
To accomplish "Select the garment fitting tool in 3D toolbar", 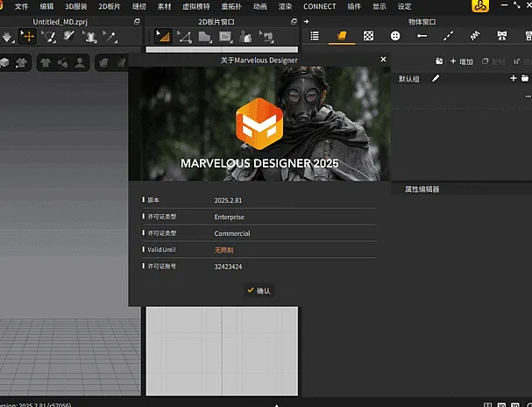I will [x=90, y=36].
